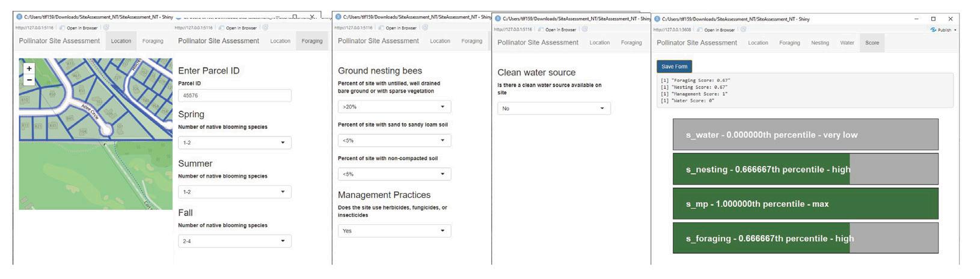The width and height of the screenshot is (980, 279).
Task: Expand the non-compacted soil percent dropdown
Action: click(394, 174)
